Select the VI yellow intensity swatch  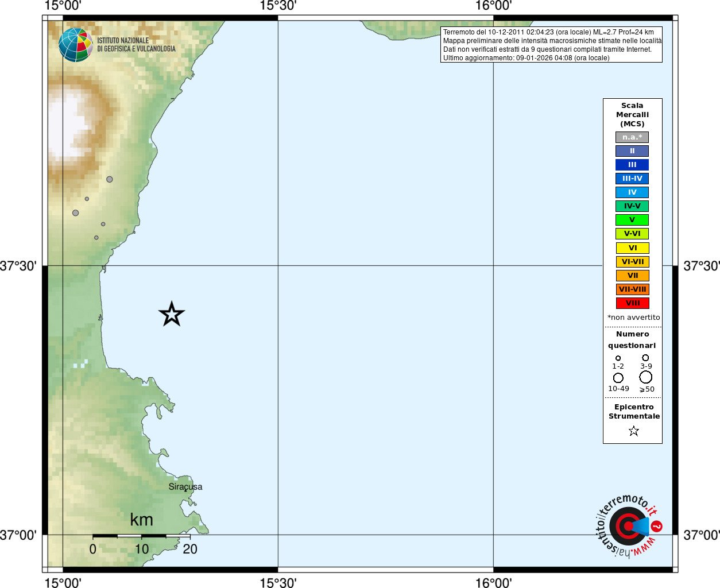coord(632,248)
